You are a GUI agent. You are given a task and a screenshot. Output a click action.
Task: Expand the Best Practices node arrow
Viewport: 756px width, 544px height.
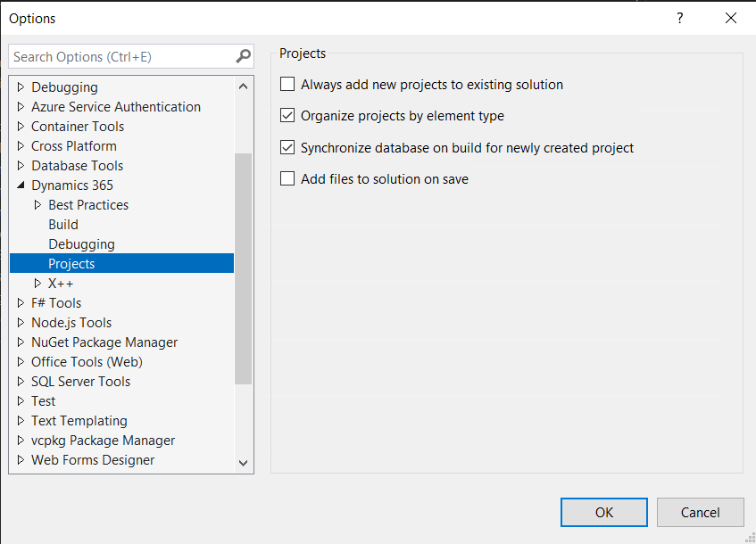tap(37, 205)
